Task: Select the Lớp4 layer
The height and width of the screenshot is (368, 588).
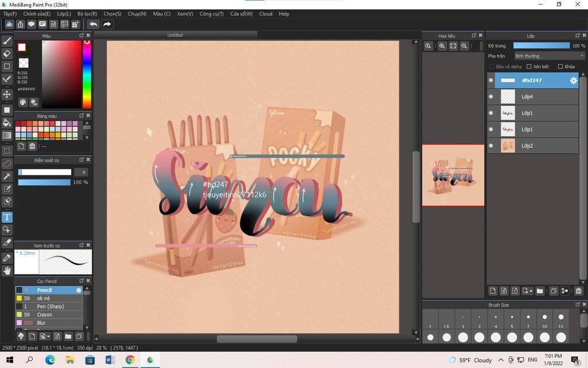Action: coord(532,97)
